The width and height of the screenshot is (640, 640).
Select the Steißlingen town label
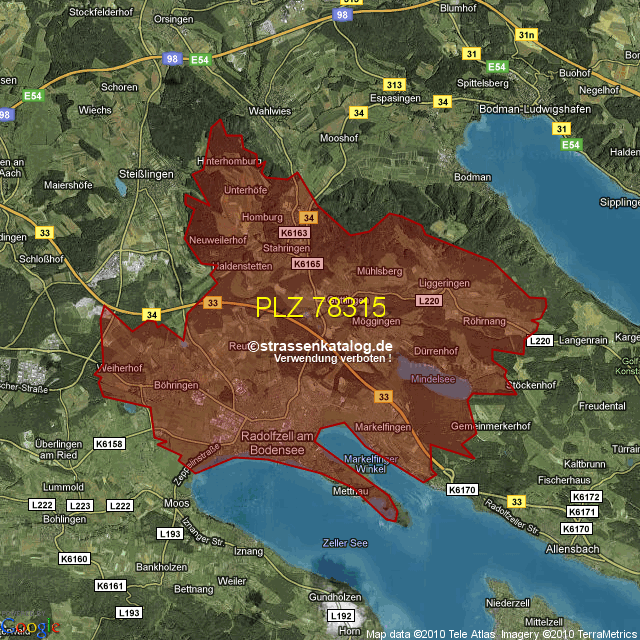tap(149, 174)
